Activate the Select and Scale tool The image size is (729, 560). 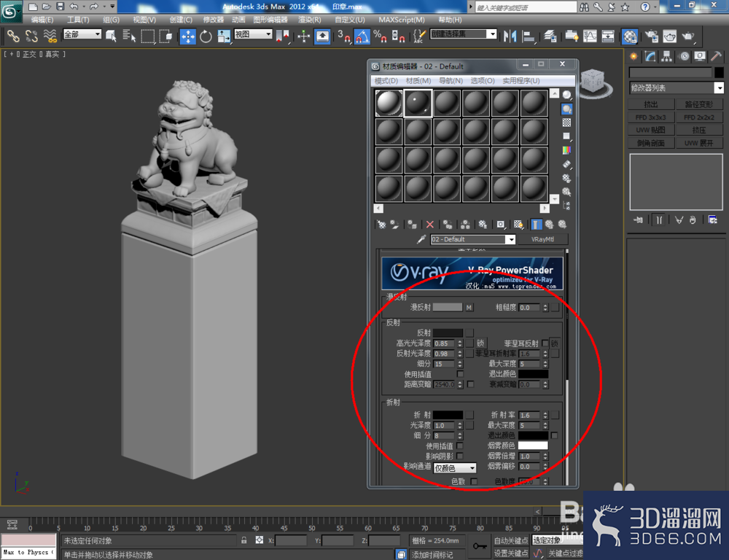coord(224,36)
